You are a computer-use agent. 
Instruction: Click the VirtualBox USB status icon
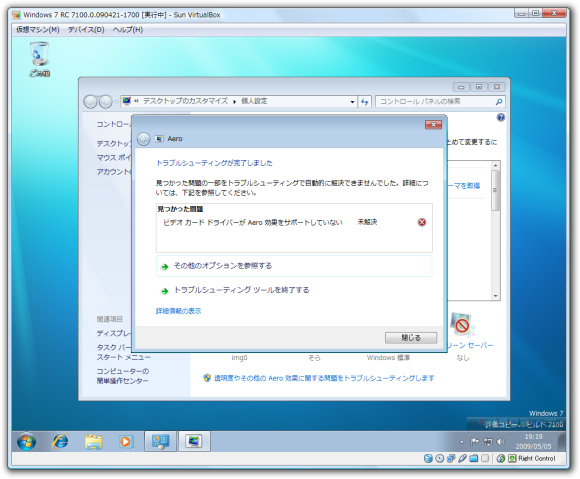click(x=462, y=459)
